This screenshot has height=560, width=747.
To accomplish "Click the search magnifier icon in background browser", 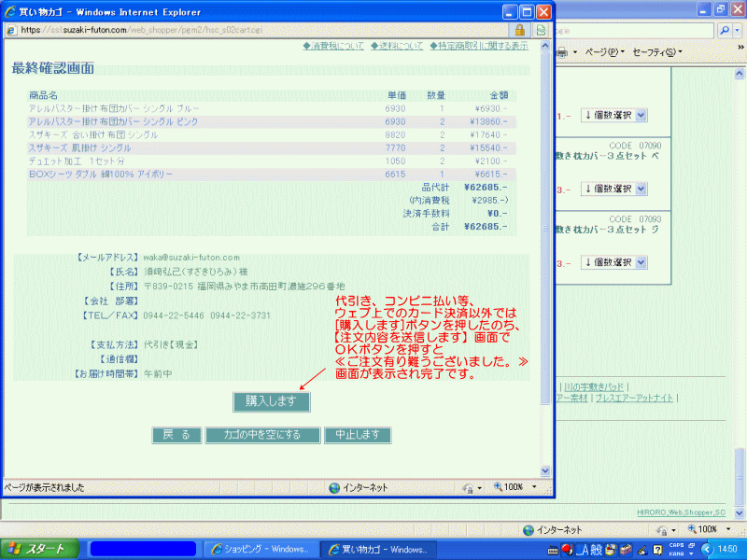I will click(x=726, y=30).
